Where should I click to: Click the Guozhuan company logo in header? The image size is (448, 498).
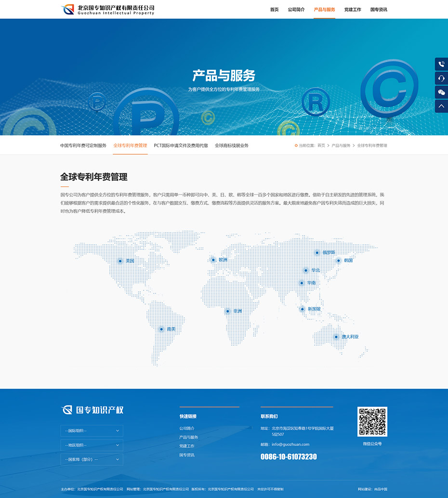pyautogui.click(x=107, y=10)
